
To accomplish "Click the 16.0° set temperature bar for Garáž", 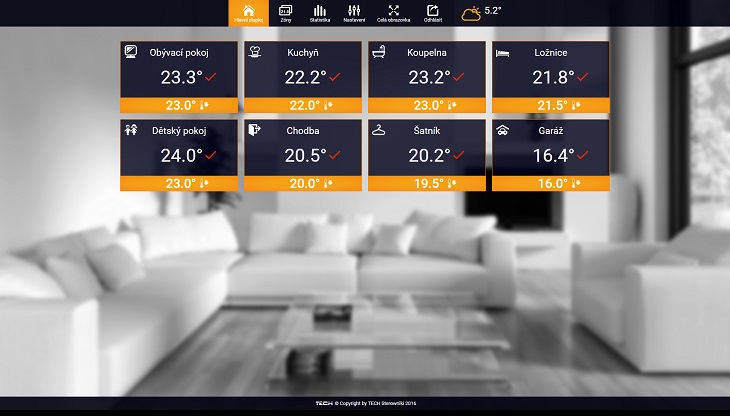I will [x=551, y=183].
